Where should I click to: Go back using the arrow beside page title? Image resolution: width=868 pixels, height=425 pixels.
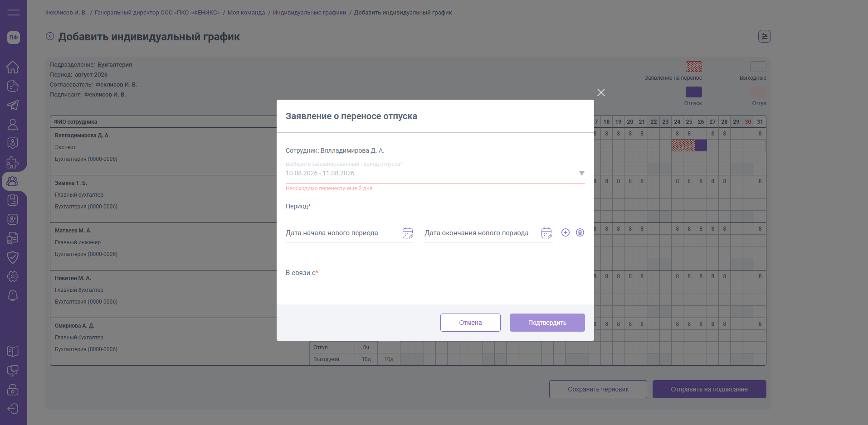[x=50, y=36]
